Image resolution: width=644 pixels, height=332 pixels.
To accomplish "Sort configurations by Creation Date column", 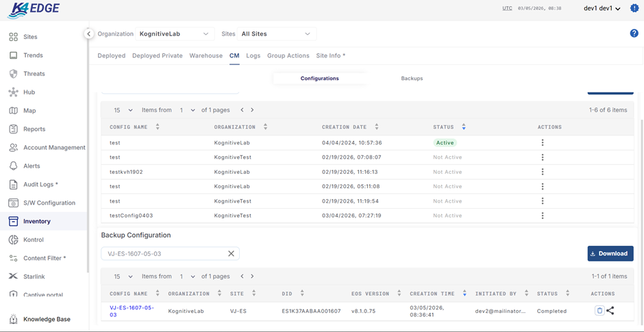I will pyautogui.click(x=376, y=127).
